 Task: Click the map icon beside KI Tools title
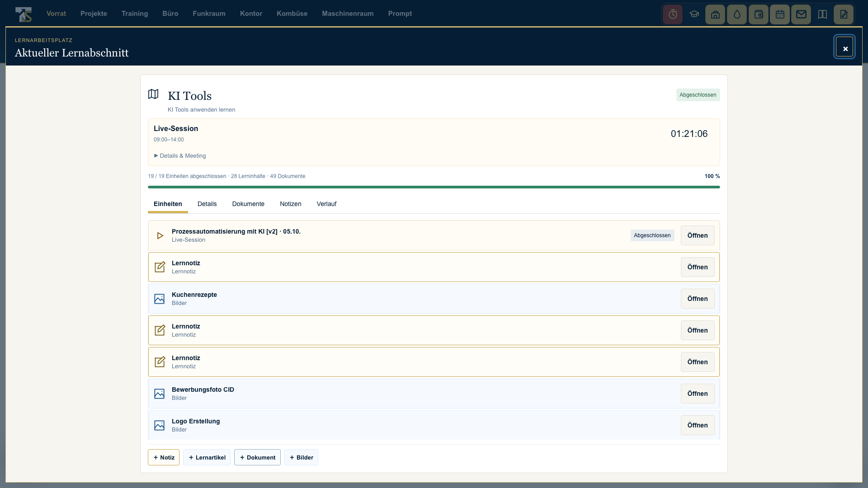153,94
